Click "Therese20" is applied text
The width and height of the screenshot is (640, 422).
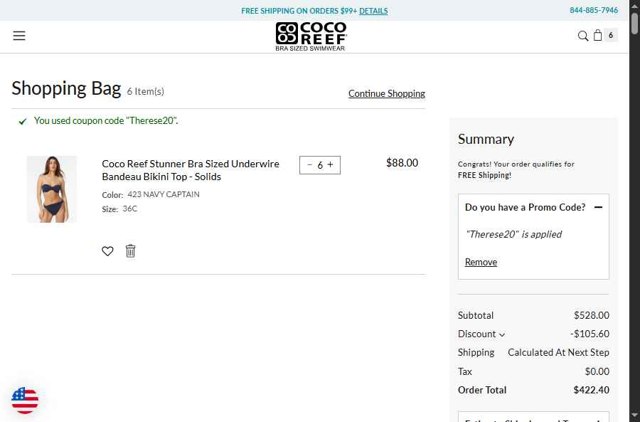coord(513,234)
